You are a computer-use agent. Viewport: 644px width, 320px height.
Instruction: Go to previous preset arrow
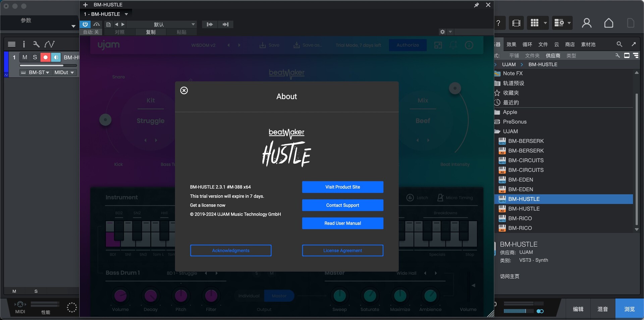click(116, 24)
